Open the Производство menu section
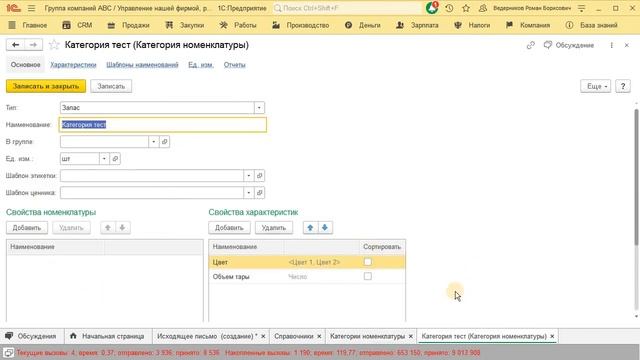640x360 pixels. click(300, 25)
